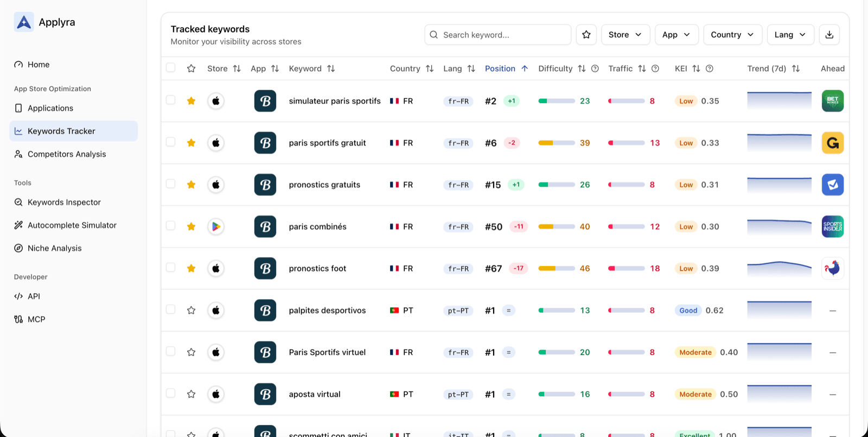Sort by Trend (7d) column
The width and height of the screenshot is (868, 437).
(774, 68)
